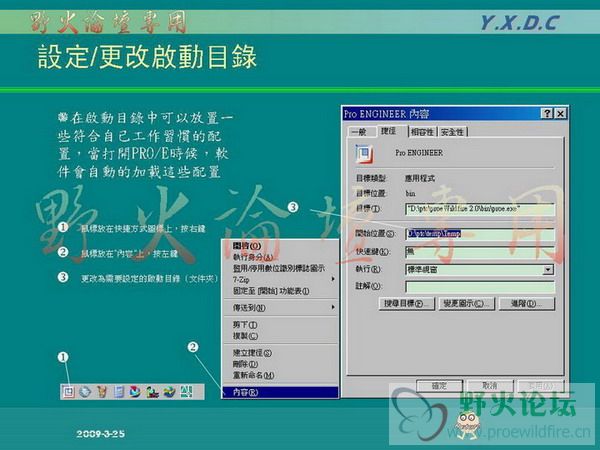The height and width of the screenshot is (450, 600).
Task: Click the Pro ENGINEER shortcut icon in quick launch
Action: click(68, 392)
